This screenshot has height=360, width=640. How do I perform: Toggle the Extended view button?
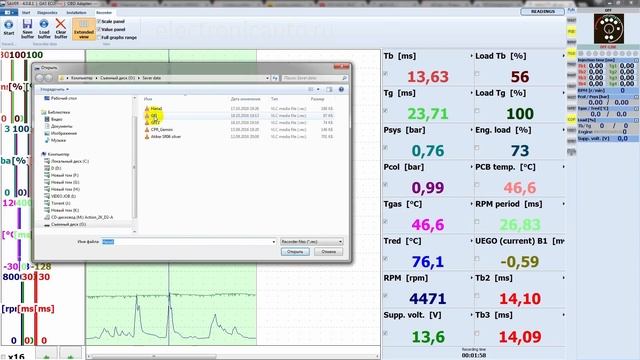[x=84, y=29]
